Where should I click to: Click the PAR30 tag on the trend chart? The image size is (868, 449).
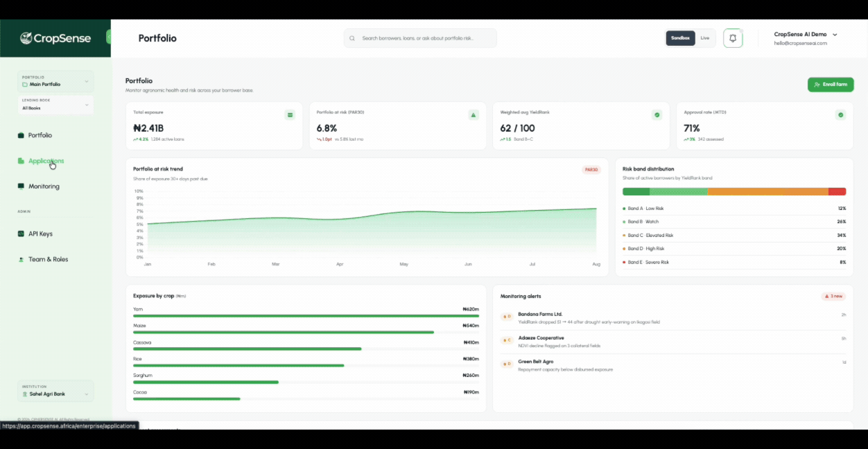click(591, 169)
